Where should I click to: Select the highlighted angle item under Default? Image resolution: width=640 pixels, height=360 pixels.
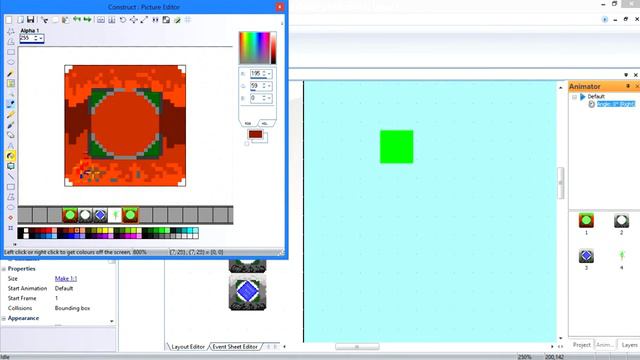click(x=616, y=104)
